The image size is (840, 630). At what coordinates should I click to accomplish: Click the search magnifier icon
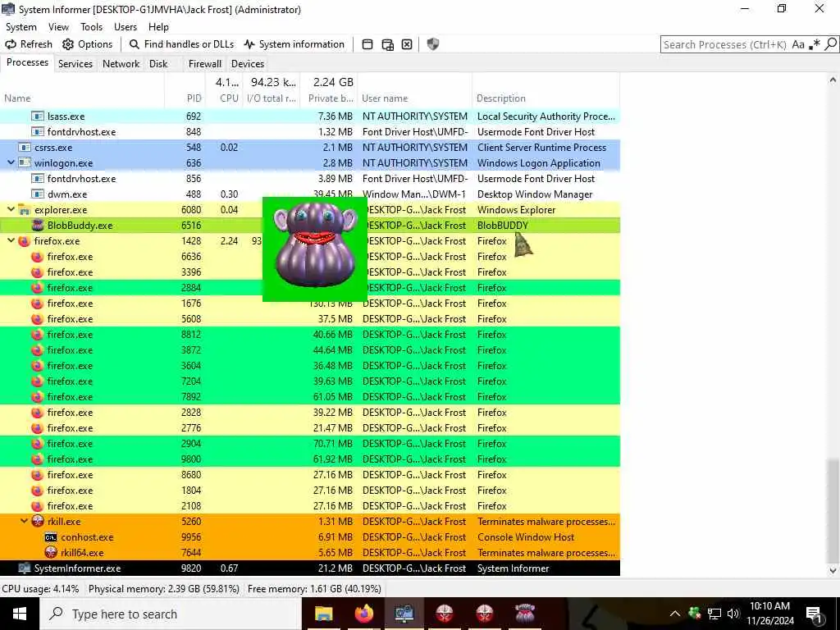point(830,44)
